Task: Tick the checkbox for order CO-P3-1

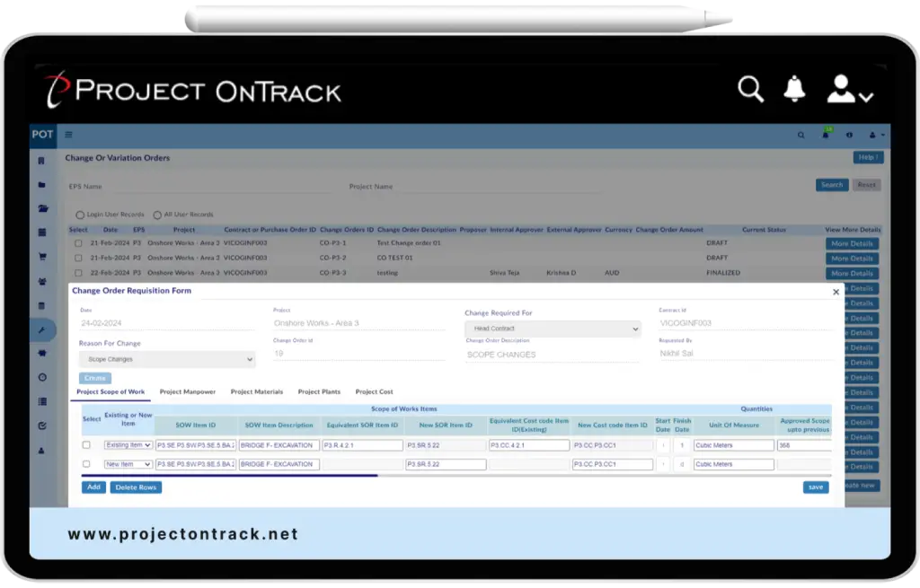Action: point(78,243)
